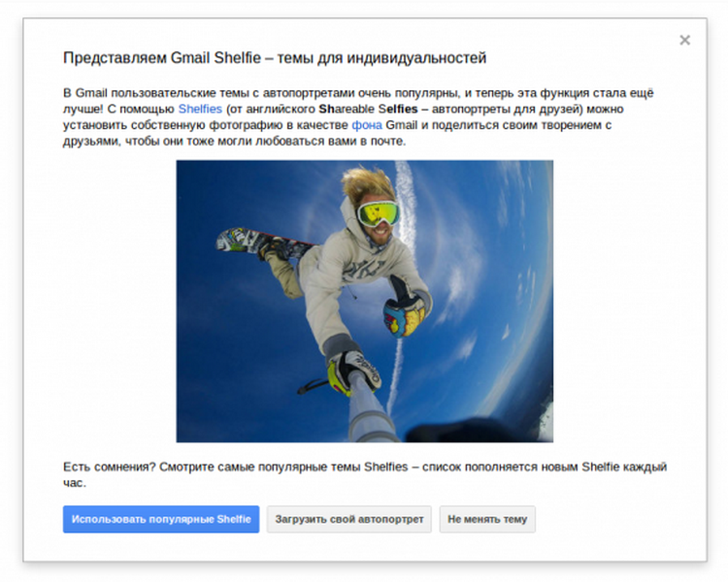Close the Gmail Shelfie dialog
The width and height of the screenshot is (728, 582).
coord(685,41)
